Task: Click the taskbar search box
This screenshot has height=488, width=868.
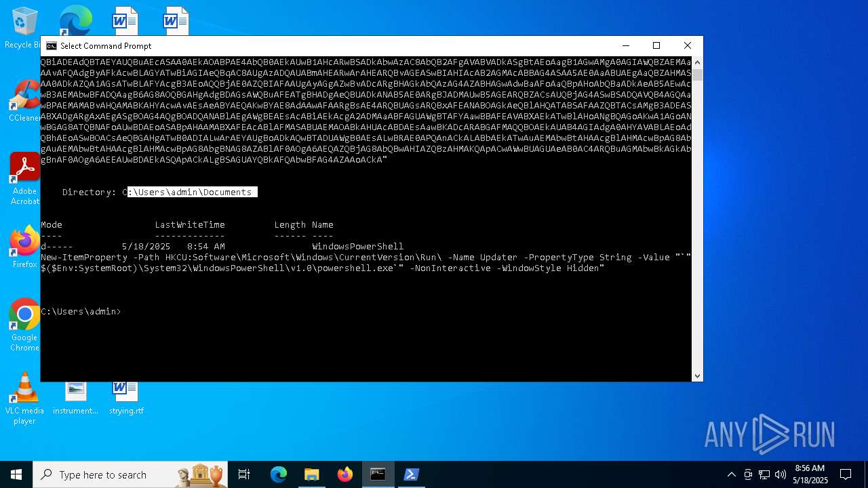Action: (x=130, y=474)
